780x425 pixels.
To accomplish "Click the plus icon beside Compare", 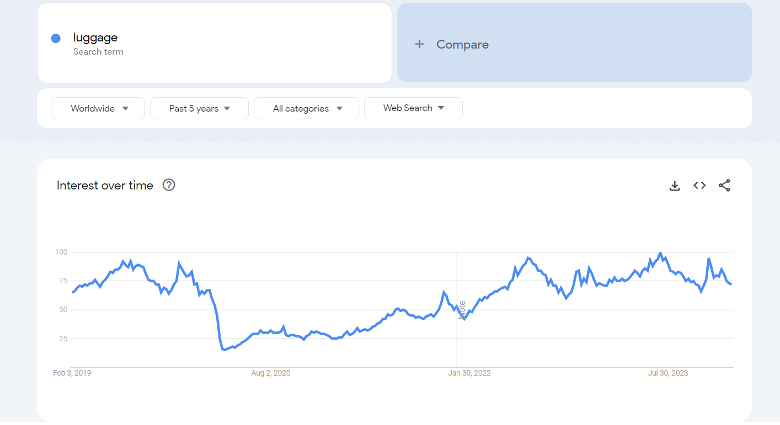I will click(419, 44).
